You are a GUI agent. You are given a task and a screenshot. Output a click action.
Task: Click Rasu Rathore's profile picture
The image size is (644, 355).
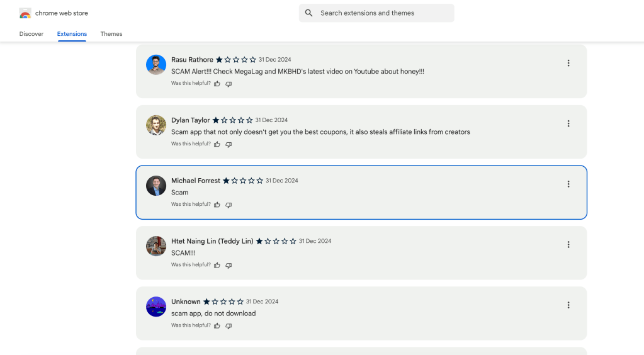click(x=156, y=64)
